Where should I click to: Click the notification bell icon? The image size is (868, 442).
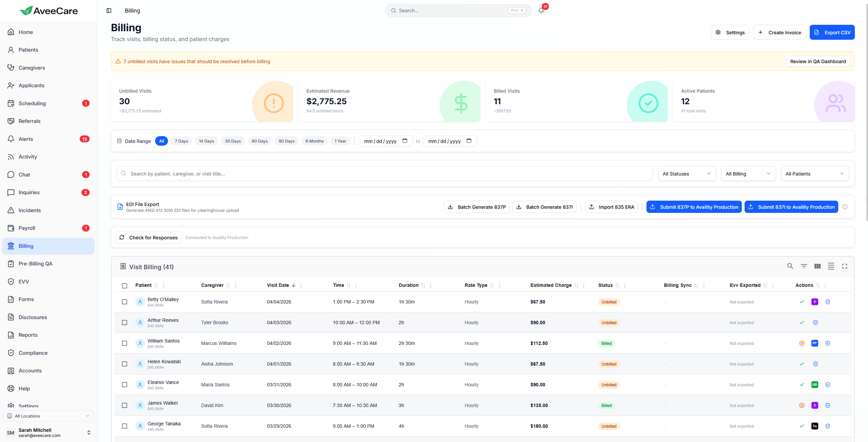[541, 11]
